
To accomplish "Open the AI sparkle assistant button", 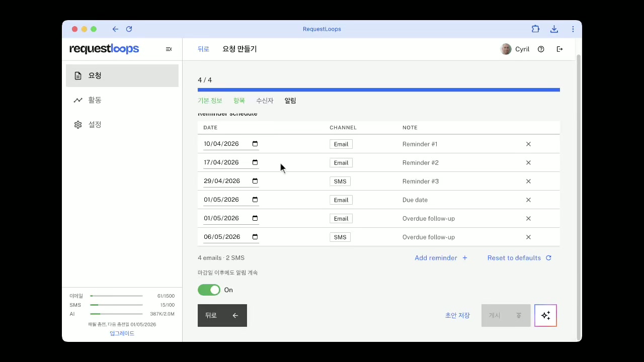I will coord(545,315).
